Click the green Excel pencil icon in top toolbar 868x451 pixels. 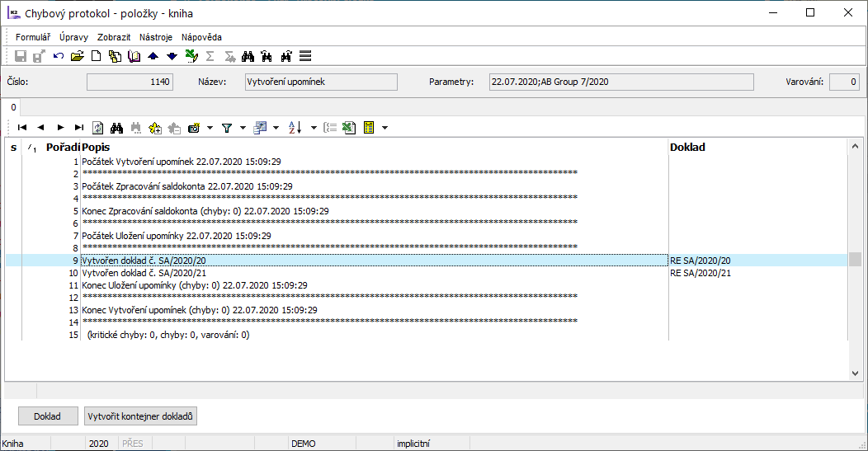click(191, 56)
